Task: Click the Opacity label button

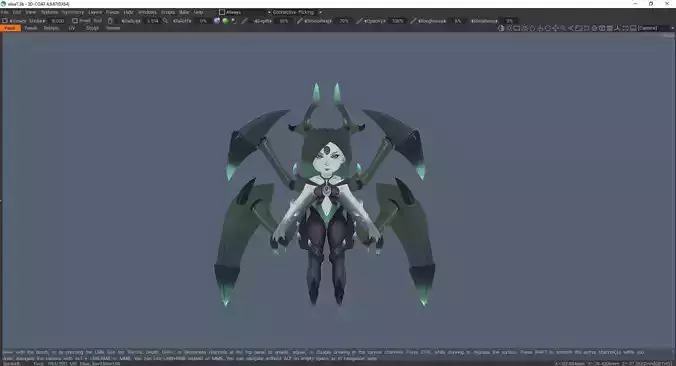Action: pyautogui.click(x=375, y=21)
